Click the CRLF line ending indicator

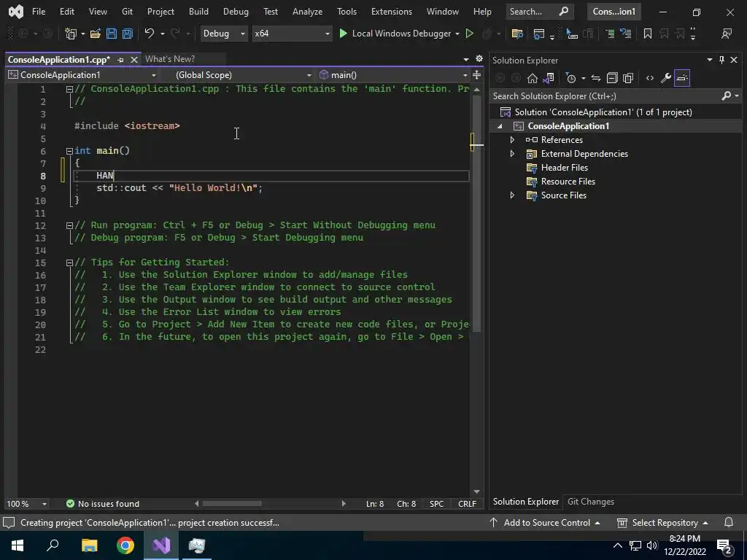coord(467,503)
